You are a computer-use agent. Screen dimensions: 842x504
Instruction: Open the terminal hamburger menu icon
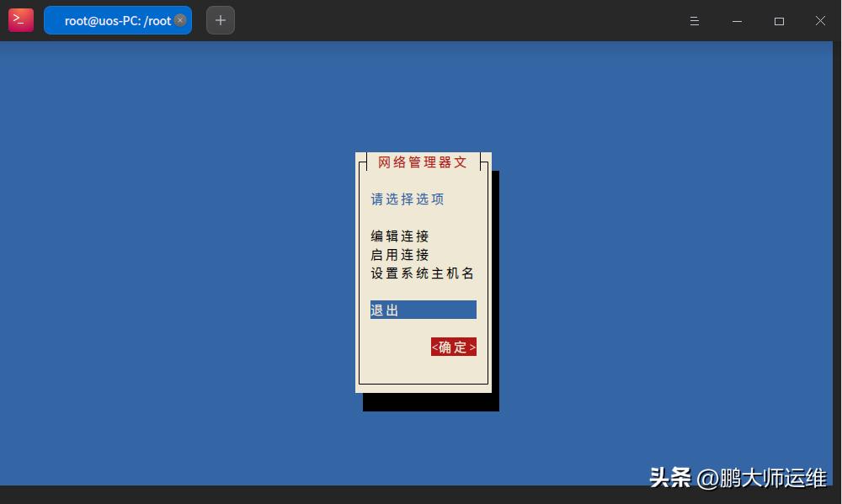[x=694, y=21]
